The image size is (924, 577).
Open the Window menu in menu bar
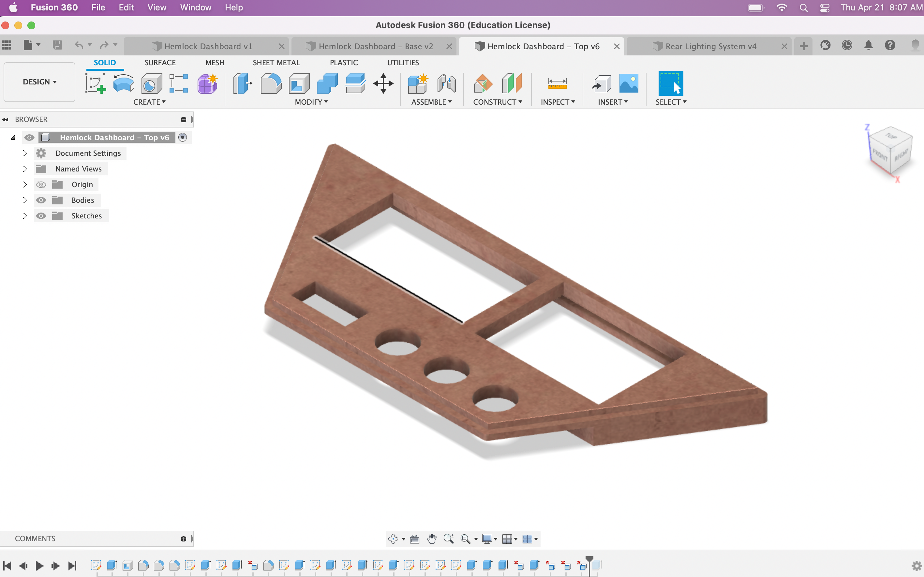pyautogui.click(x=195, y=7)
